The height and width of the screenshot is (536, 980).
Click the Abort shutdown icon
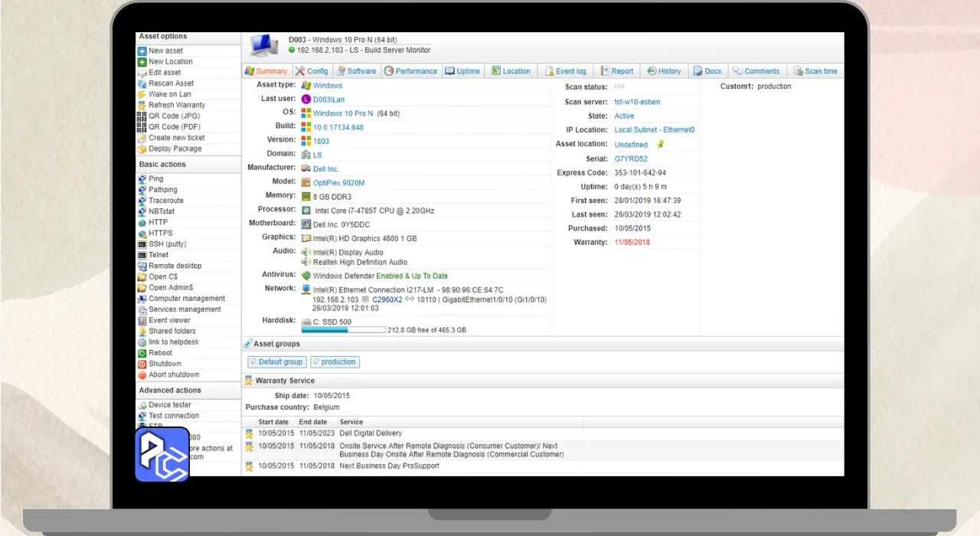142,375
